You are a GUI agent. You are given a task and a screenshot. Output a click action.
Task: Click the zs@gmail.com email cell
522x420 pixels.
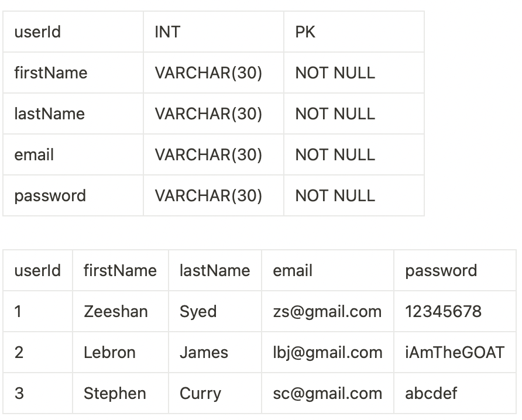click(327, 311)
